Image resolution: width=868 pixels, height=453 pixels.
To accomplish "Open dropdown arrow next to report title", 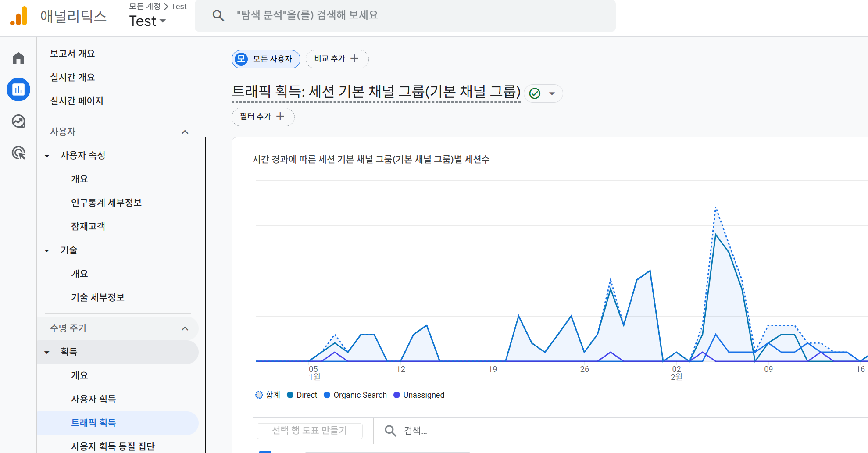I will 552,93.
